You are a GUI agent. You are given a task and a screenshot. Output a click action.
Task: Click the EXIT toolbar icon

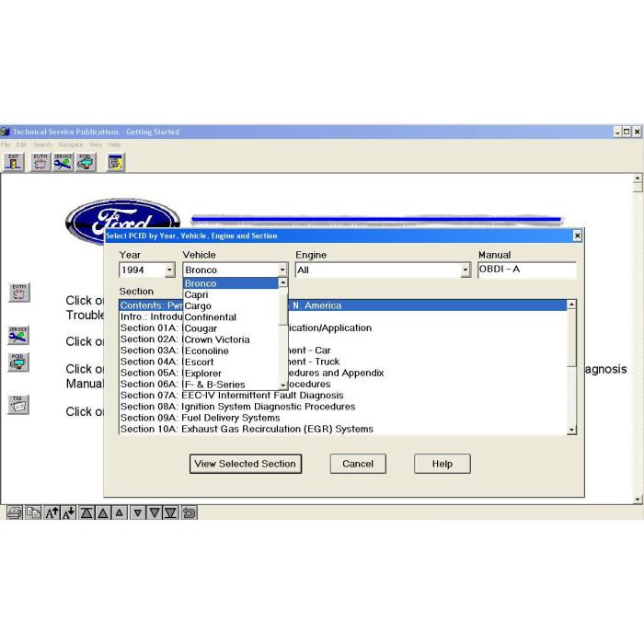14,162
